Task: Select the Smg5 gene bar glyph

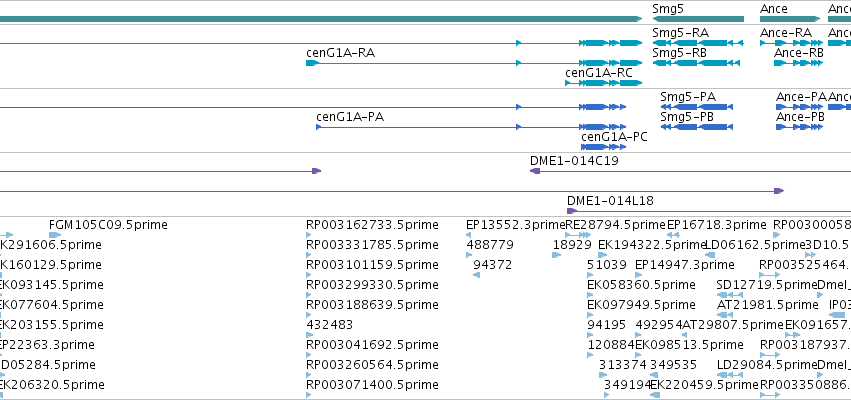Action: point(698,20)
